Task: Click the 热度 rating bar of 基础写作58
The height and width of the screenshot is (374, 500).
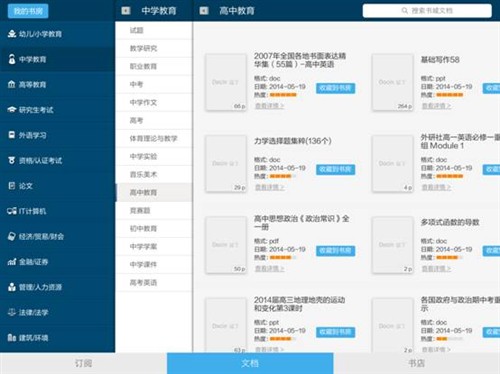Action: point(449,95)
